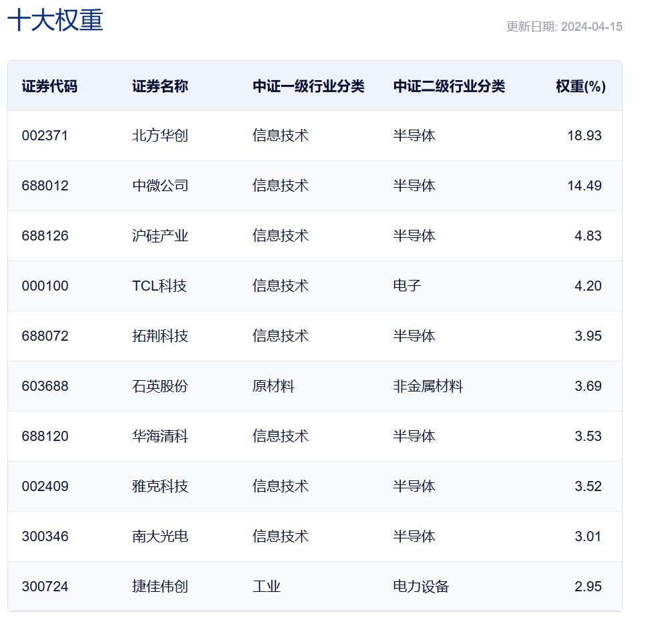Click the 十大权重 heading
The width and height of the screenshot is (672, 630).
(55, 20)
